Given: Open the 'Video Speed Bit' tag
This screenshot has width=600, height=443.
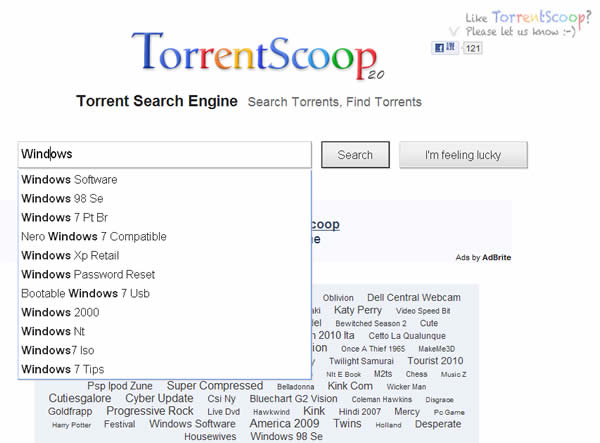Looking at the screenshot, I should pos(423,311).
